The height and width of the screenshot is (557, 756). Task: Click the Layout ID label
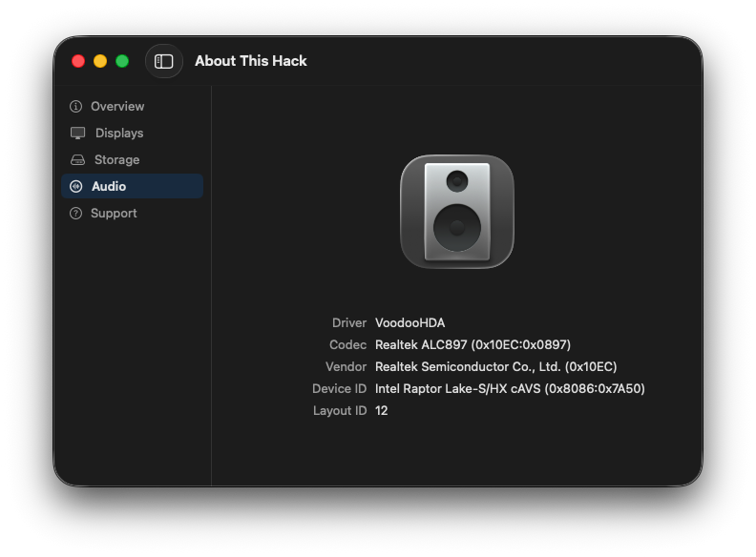[x=340, y=410]
